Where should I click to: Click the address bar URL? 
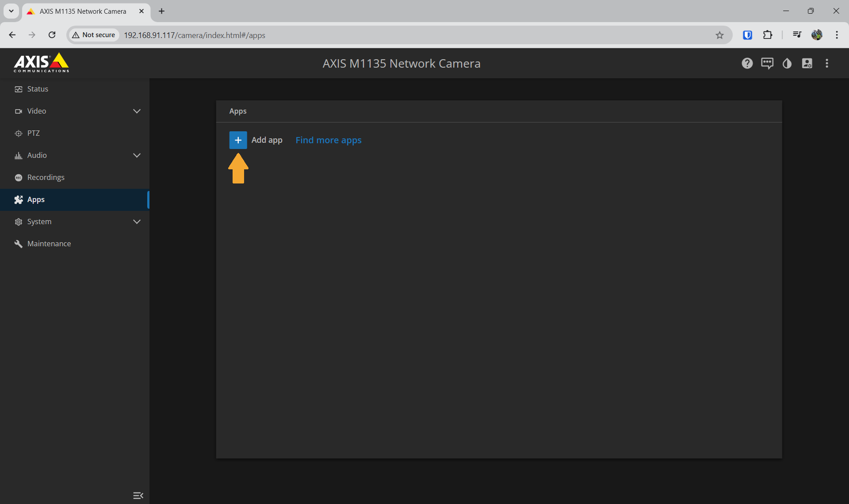194,35
